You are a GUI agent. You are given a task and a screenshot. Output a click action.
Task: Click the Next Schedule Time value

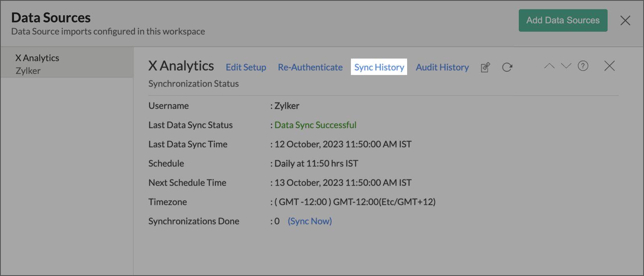(343, 183)
